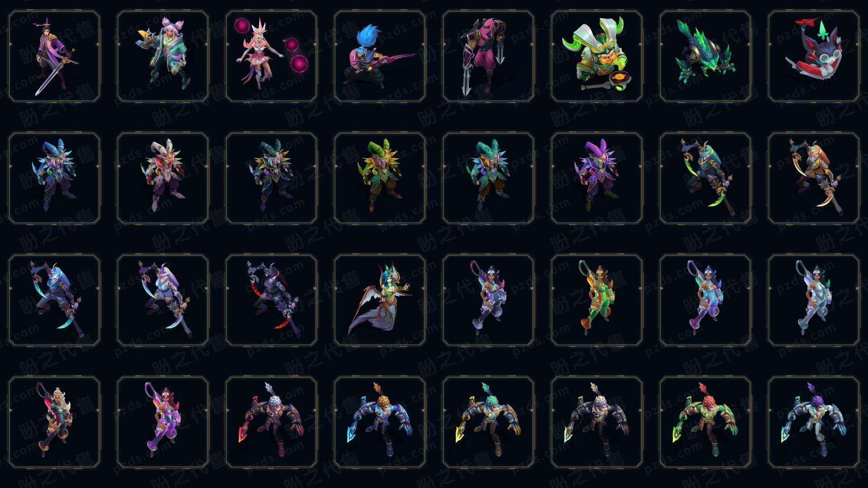Select the red-haired green armored brawler

click(705, 422)
